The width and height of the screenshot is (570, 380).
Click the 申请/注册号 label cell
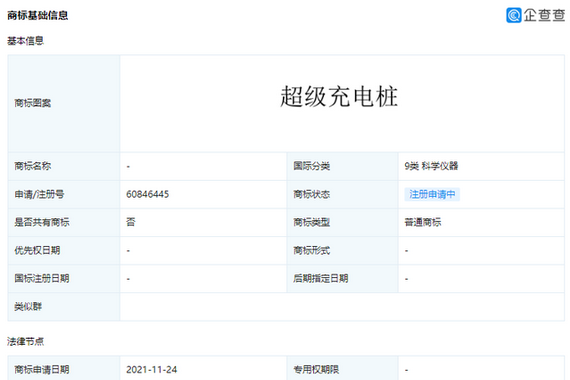pyautogui.click(x=64, y=194)
